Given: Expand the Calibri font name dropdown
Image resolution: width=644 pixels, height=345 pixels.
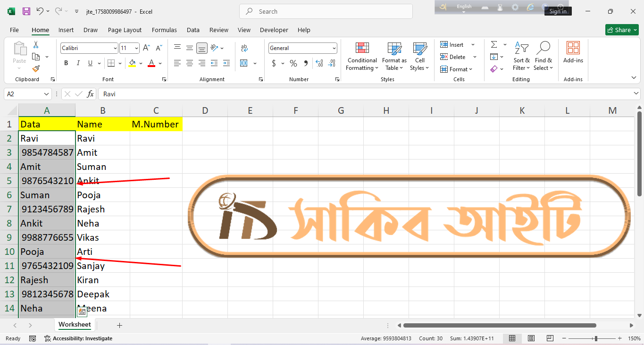Looking at the screenshot, I should click(115, 48).
